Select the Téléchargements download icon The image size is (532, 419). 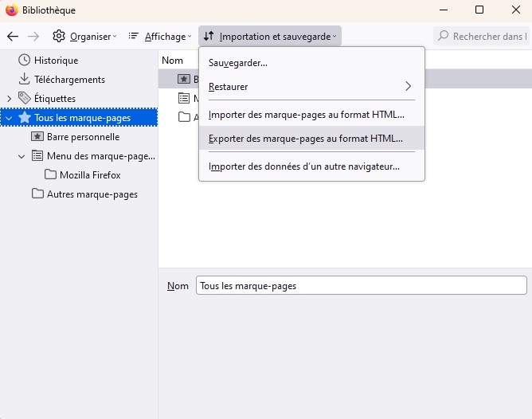[x=24, y=80]
